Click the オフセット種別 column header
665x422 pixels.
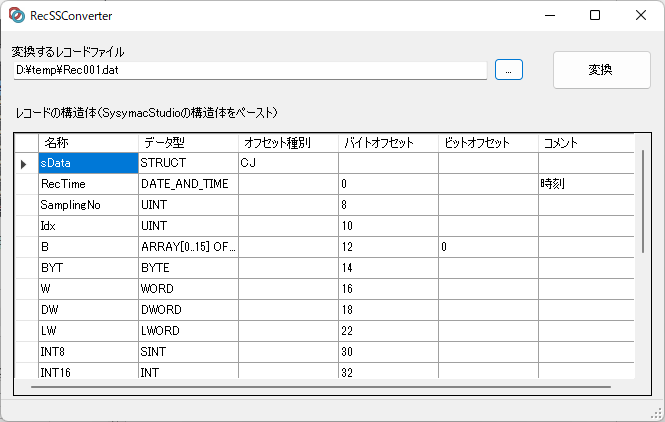(x=287, y=143)
